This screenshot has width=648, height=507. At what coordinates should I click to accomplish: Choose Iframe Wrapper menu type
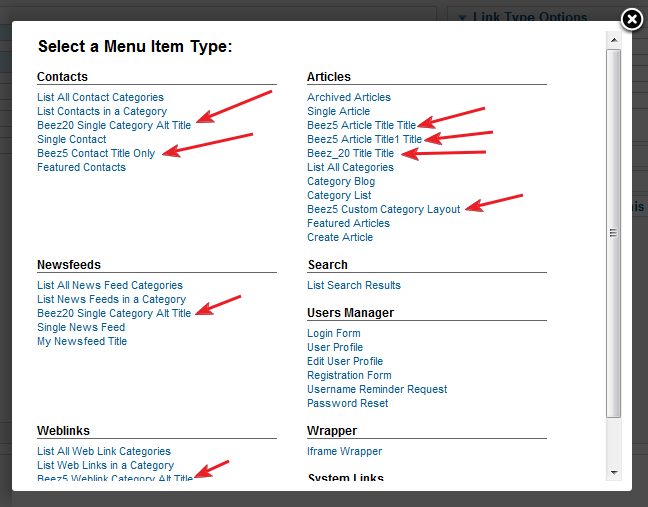pos(345,451)
